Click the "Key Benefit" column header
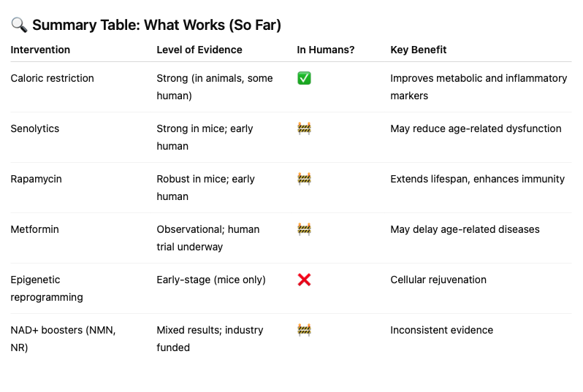 pos(419,50)
